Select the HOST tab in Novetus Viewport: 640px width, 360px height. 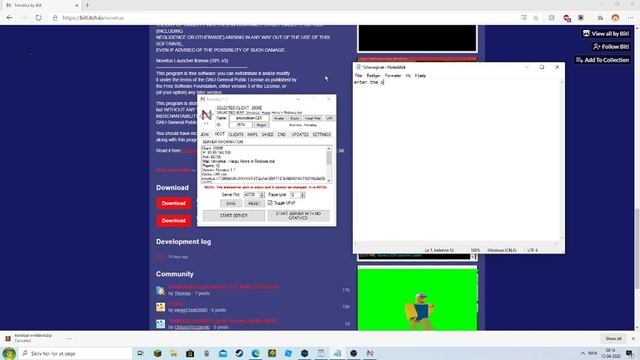[220, 134]
